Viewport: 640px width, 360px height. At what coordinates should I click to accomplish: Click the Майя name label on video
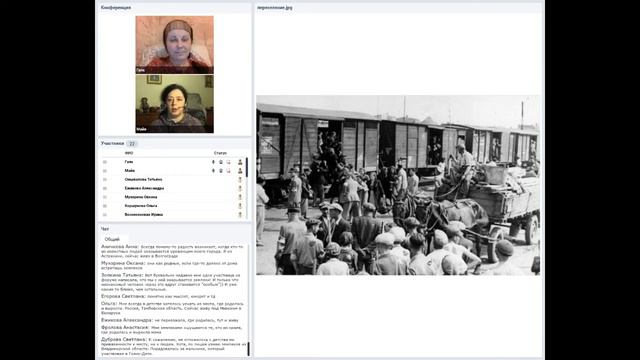pos(142,129)
